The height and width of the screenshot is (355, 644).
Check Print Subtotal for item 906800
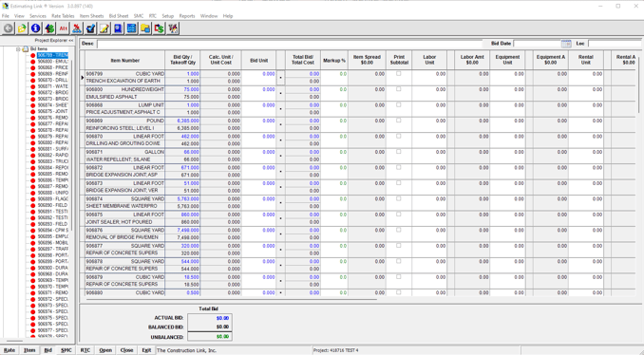click(x=398, y=89)
